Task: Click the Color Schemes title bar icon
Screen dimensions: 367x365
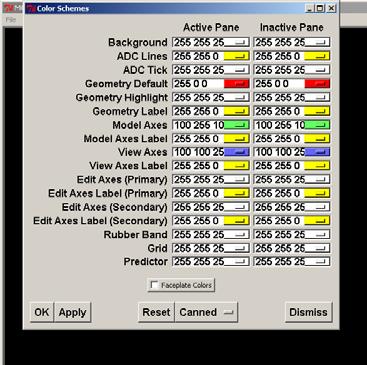Action: (32, 8)
